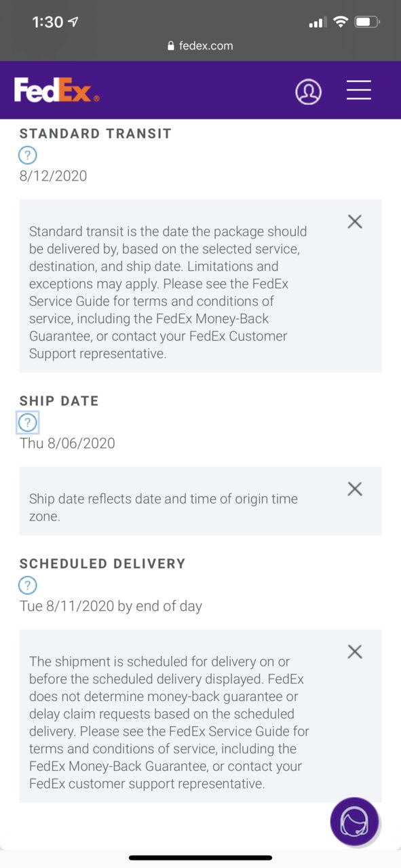Click the Ship Date value Thu 8/06/2020
Image resolution: width=401 pixels, height=868 pixels.
67,443
